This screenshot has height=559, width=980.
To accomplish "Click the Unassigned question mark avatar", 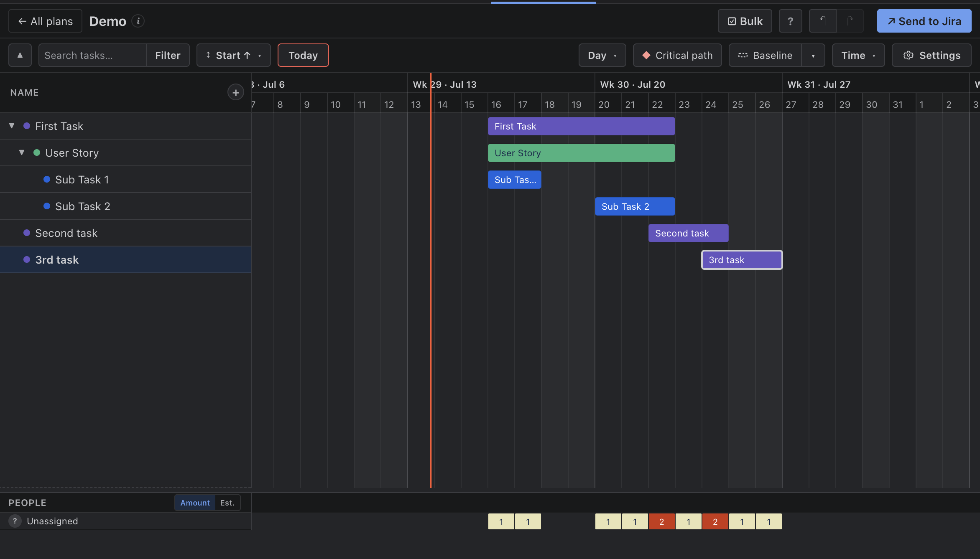I will point(15,521).
